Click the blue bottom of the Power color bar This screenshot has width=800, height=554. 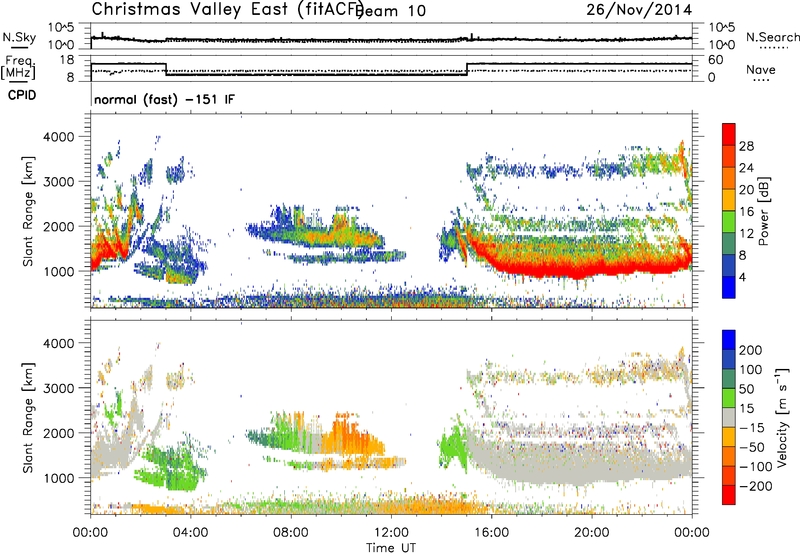point(729,289)
